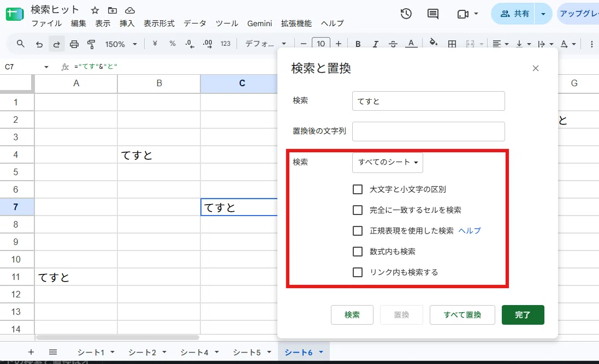Add a new sheet
Screen dimensions: 599x364
coord(31,352)
